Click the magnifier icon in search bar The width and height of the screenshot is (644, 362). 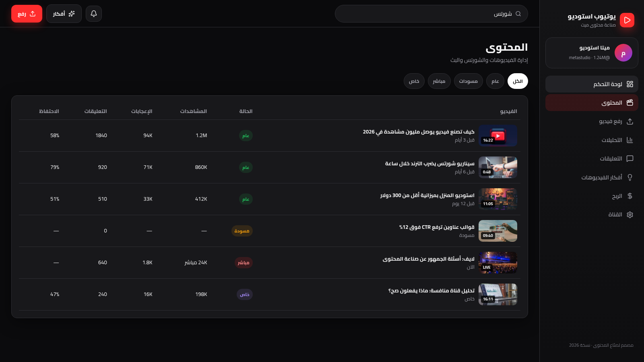coord(518,14)
